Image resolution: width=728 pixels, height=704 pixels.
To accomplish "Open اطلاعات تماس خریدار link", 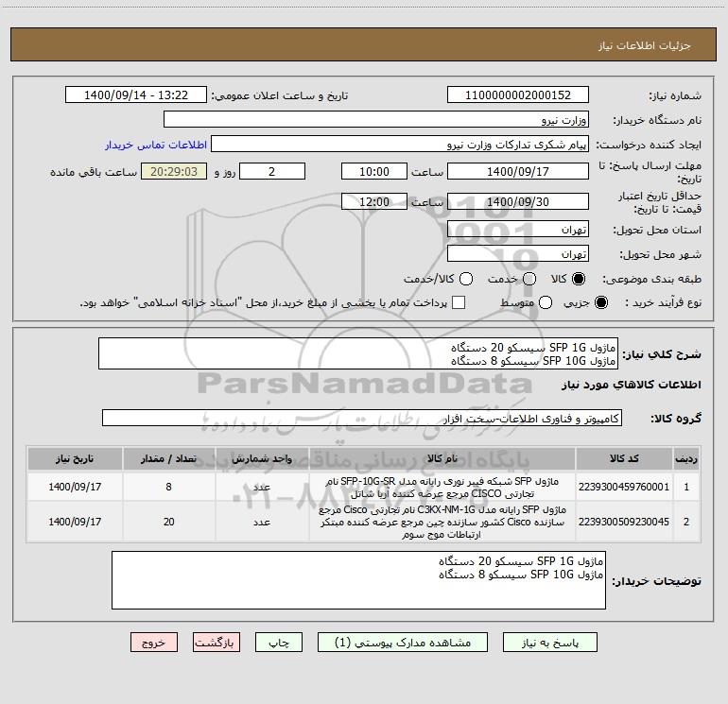I will point(156,145).
